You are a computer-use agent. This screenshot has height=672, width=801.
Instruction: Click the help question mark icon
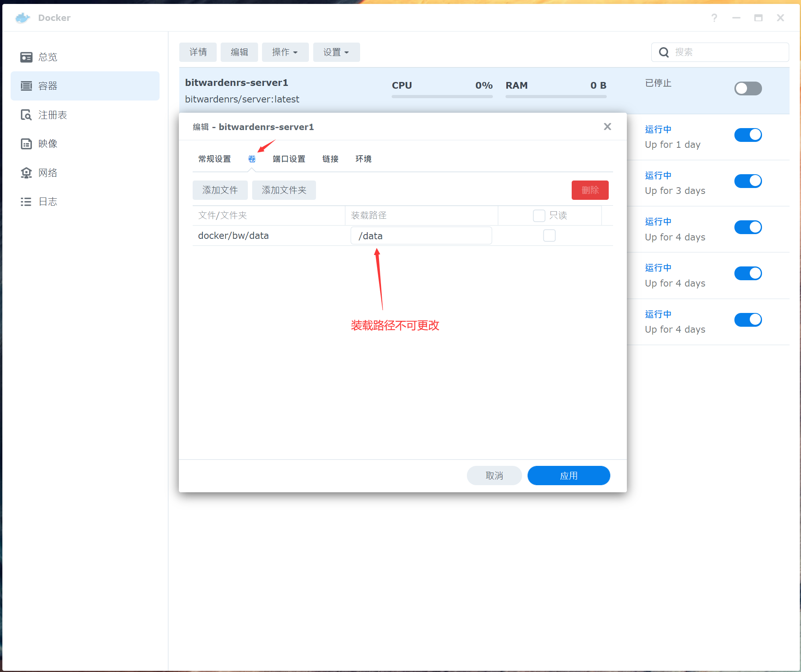[714, 18]
